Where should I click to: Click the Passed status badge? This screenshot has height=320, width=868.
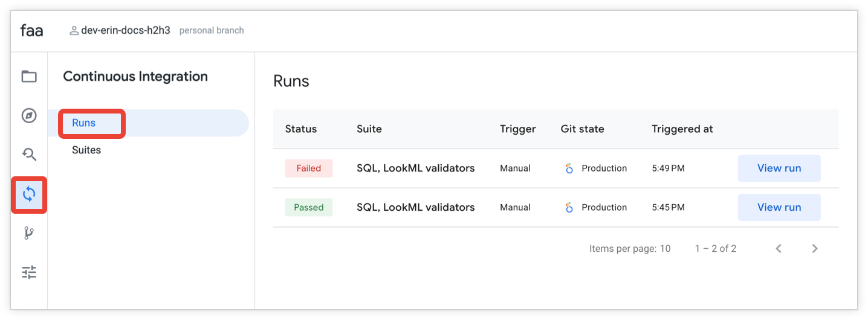308,207
